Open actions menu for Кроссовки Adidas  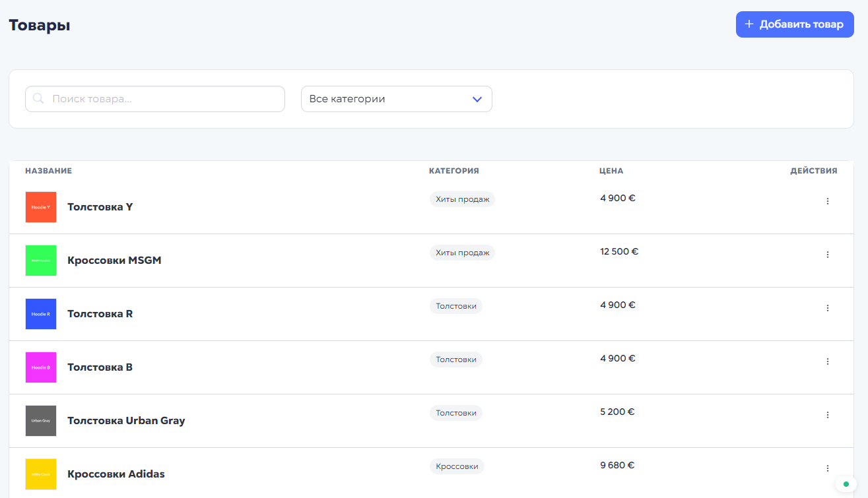pyautogui.click(x=828, y=468)
